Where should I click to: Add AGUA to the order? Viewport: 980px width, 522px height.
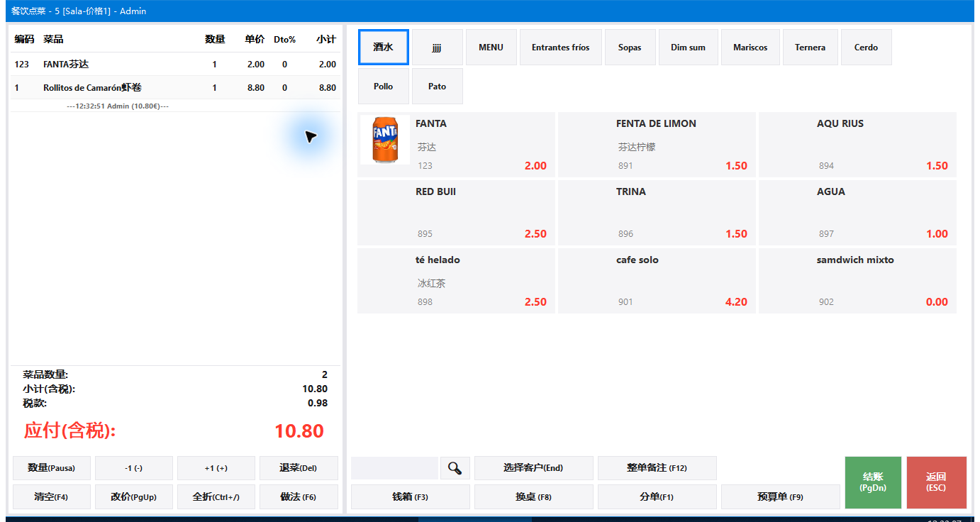pos(857,213)
